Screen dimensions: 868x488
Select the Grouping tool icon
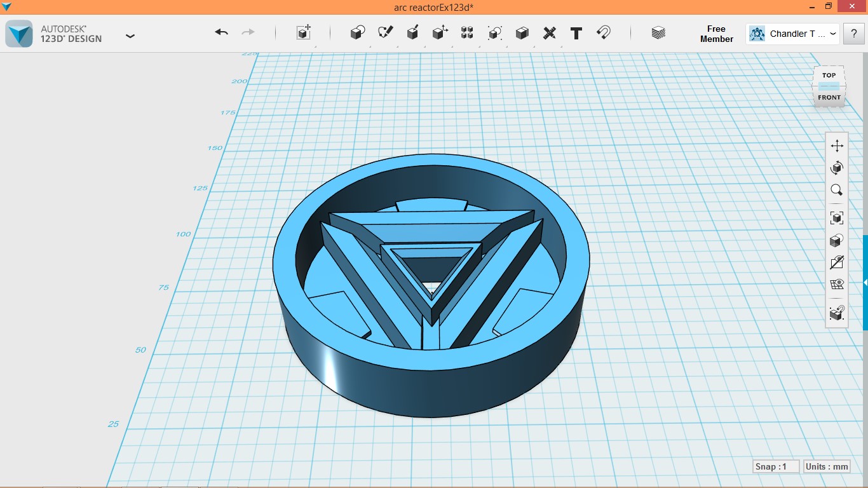pos(494,32)
